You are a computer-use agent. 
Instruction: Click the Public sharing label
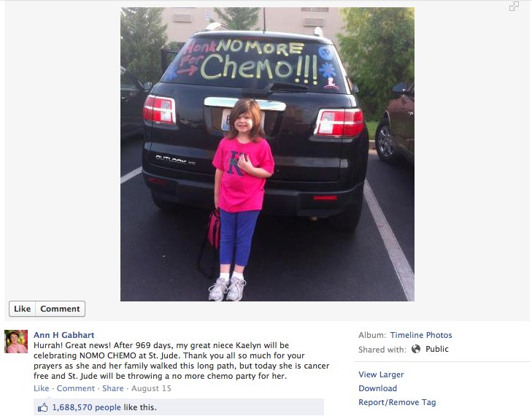[x=437, y=349]
